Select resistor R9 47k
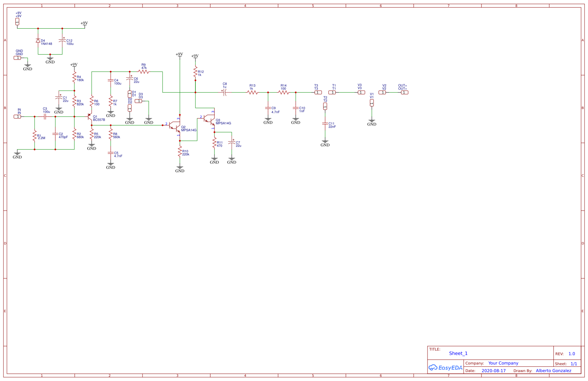This screenshot has width=588, height=381. pos(144,72)
